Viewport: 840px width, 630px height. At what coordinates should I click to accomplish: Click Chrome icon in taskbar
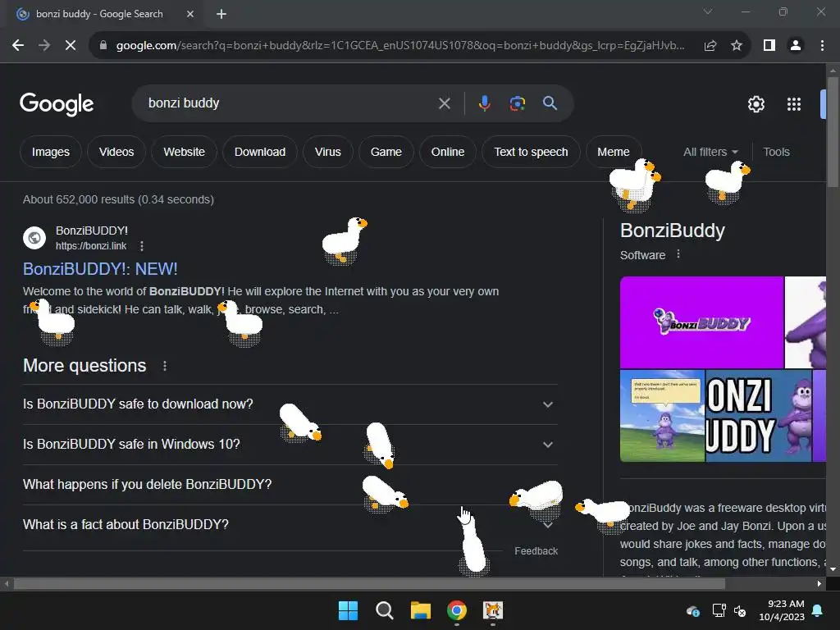[456, 610]
